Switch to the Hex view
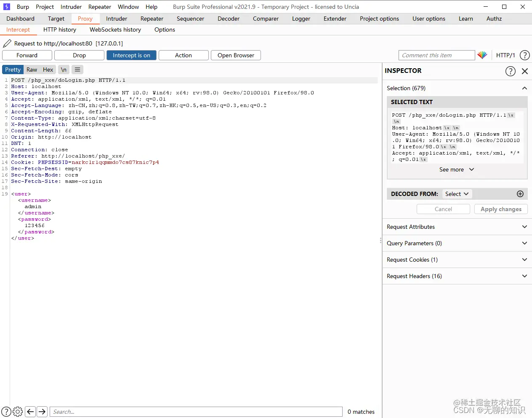Image resolution: width=532 pixels, height=418 pixels. click(x=48, y=70)
